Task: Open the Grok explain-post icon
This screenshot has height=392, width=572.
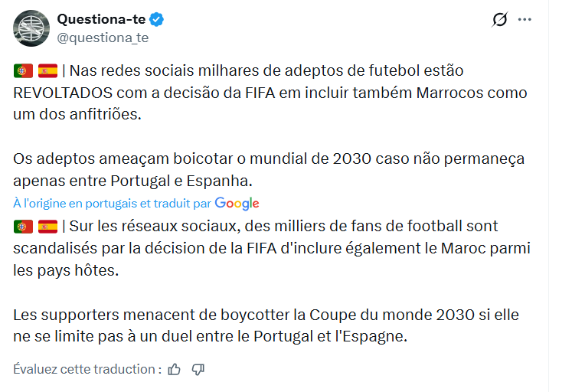Action: 499,20
